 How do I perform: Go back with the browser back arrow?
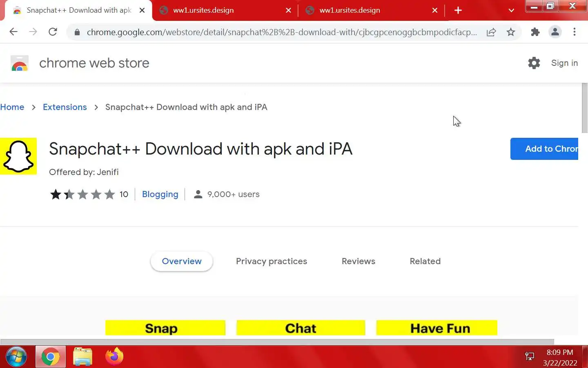coord(13,32)
